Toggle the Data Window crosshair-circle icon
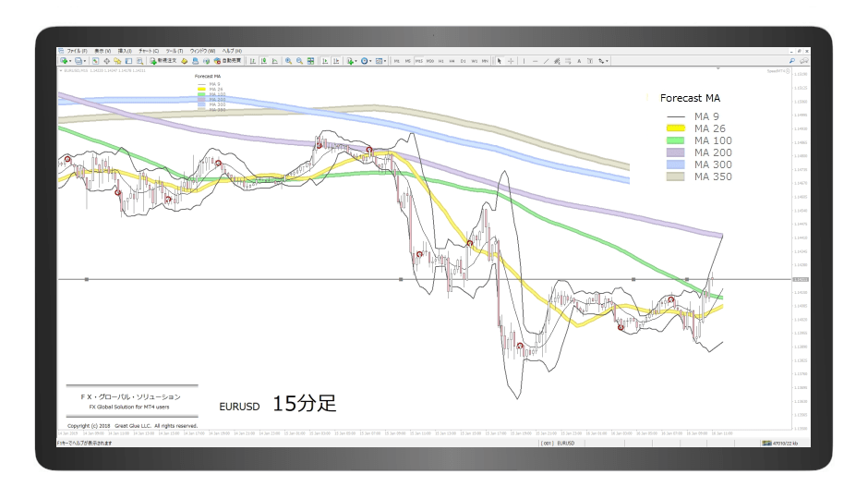Image resolution: width=868 pixels, height=499 pixels. (x=107, y=61)
